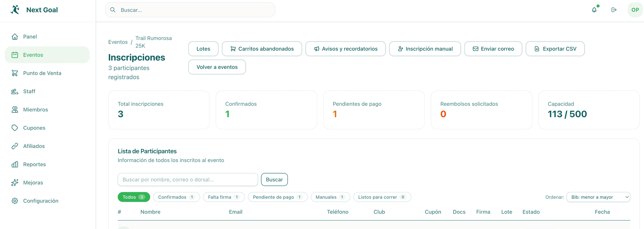Open the Cupones section
The height and width of the screenshot is (229, 644).
[47, 128]
